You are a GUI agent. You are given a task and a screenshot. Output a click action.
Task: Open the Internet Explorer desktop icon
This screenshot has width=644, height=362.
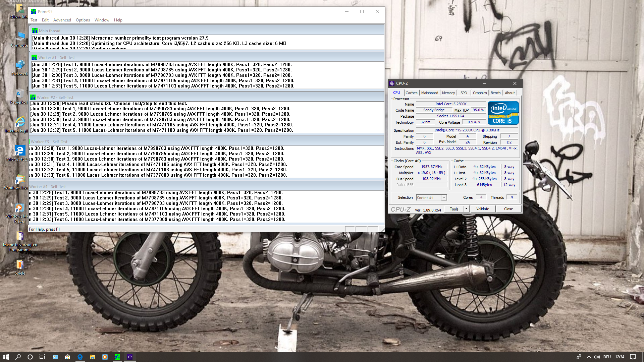point(19,125)
